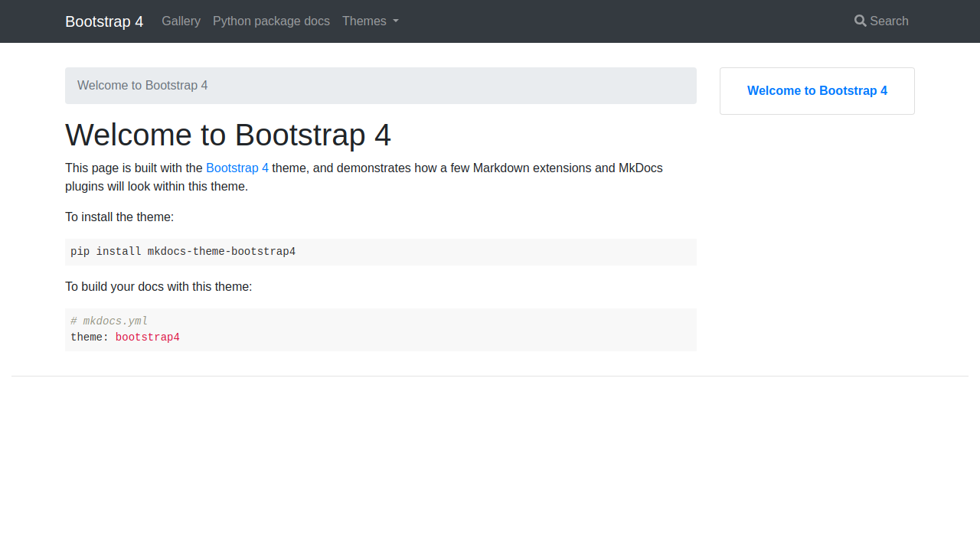Jump to Welcome to Bootstrap 4 in sidebar

tap(817, 90)
